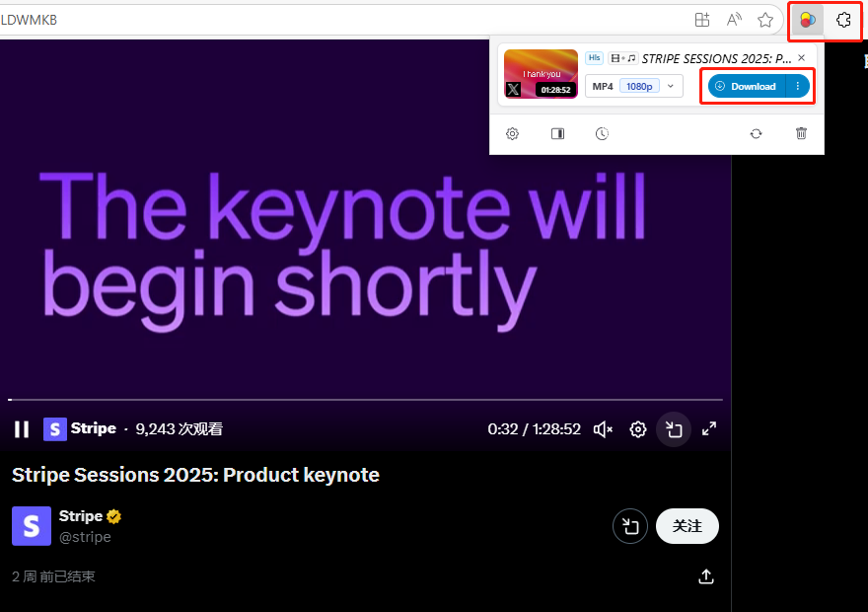Toggle fullscreen for the video player

(x=709, y=428)
